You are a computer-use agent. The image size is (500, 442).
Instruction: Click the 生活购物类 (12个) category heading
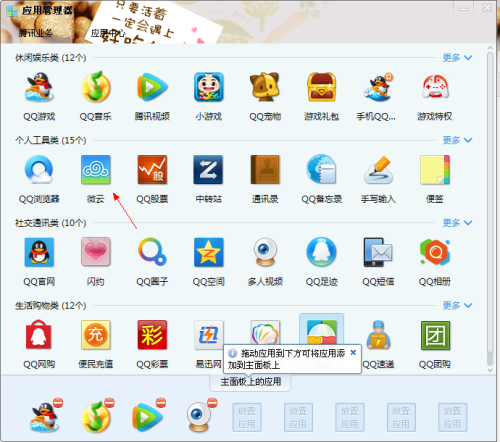pyautogui.click(x=50, y=305)
